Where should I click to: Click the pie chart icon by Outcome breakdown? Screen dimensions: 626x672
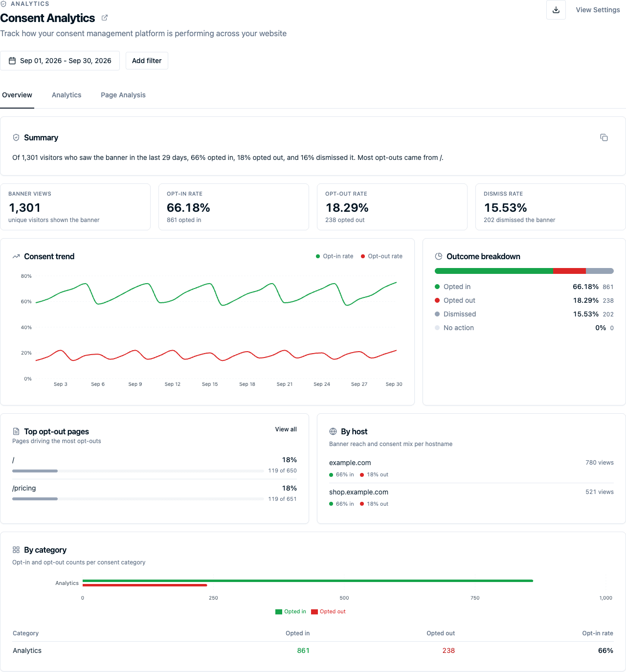click(x=439, y=256)
